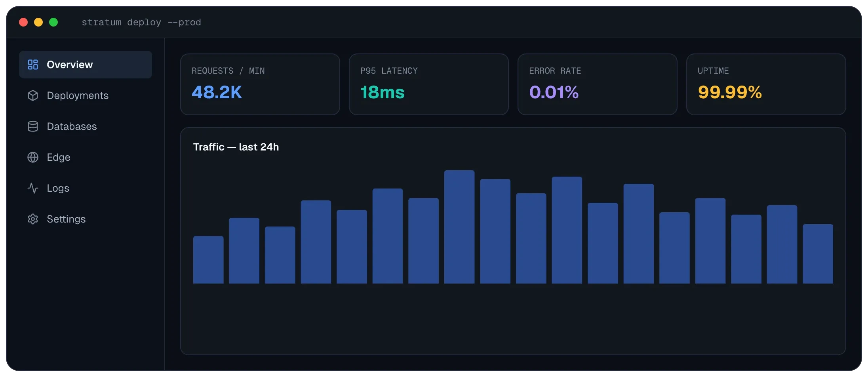Select the P95 Latency 18ms card
This screenshot has height=377, width=868.
click(429, 84)
